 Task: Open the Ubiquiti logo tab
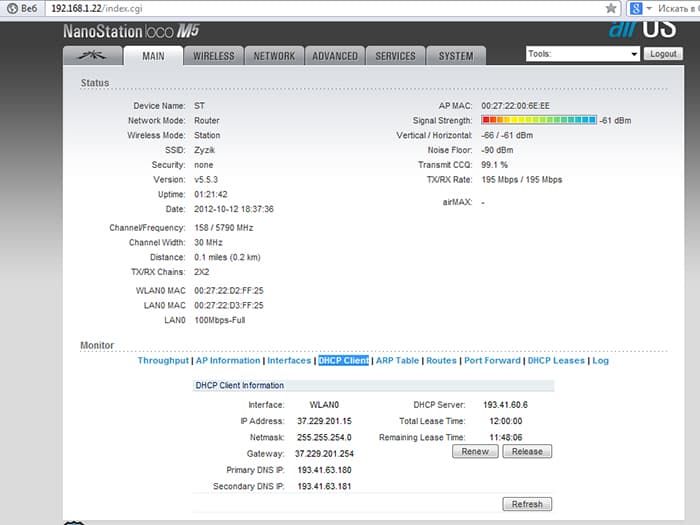pyautogui.click(x=95, y=56)
